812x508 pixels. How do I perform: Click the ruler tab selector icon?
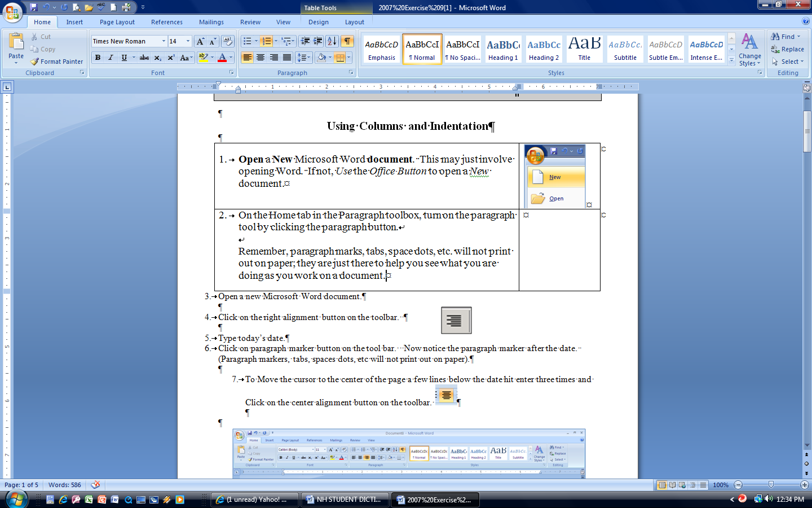point(7,87)
